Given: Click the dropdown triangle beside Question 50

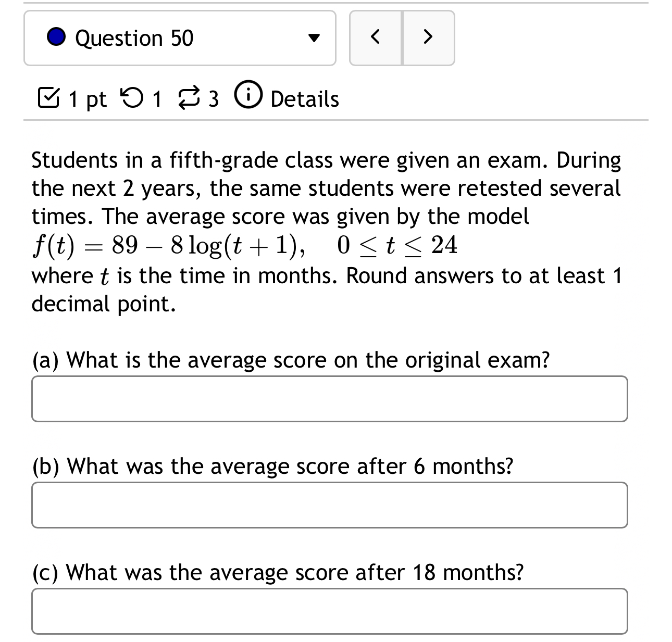Looking at the screenshot, I should [x=315, y=37].
